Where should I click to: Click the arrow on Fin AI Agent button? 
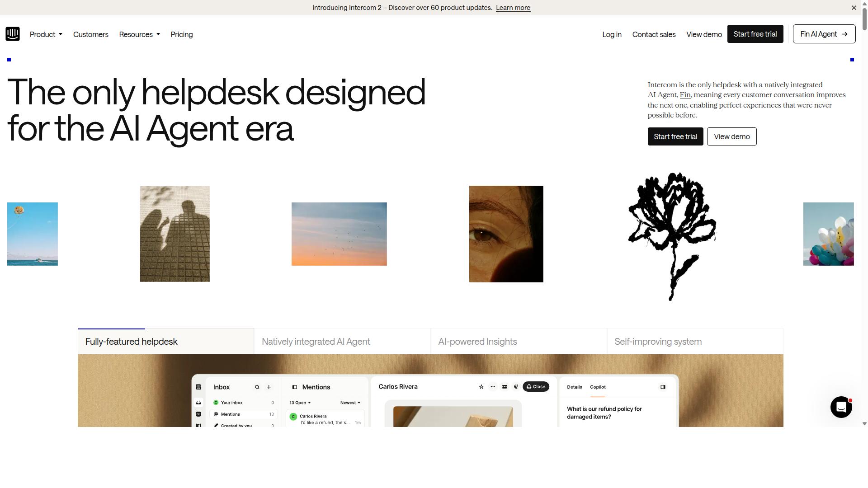tap(844, 34)
